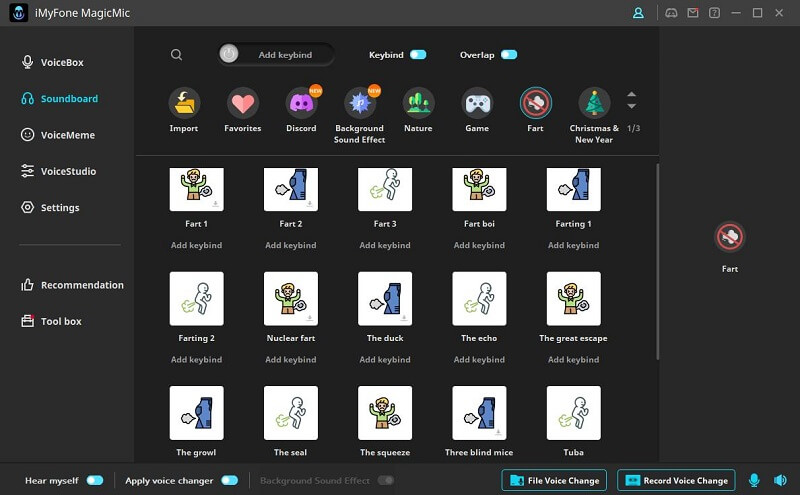Click Add keybind under Farting 2
This screenshot has width=800, height=495.
[196, 359]
